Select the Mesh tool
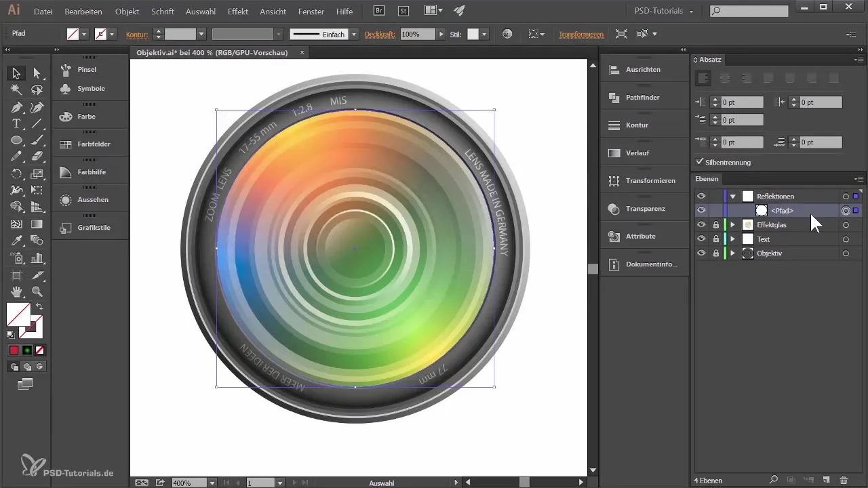Screen dimensions: 868x488 pyautogui.click(x=16, y=224)
